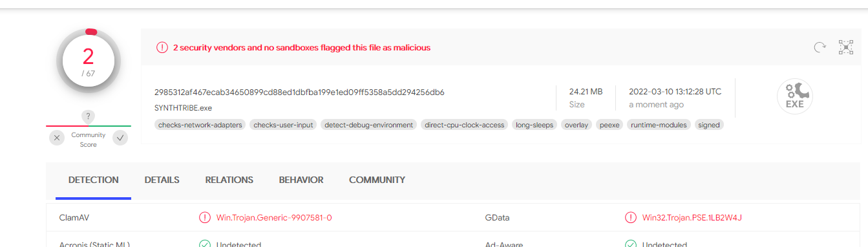Open the similar files graph icon

click(x=845, y=47)
